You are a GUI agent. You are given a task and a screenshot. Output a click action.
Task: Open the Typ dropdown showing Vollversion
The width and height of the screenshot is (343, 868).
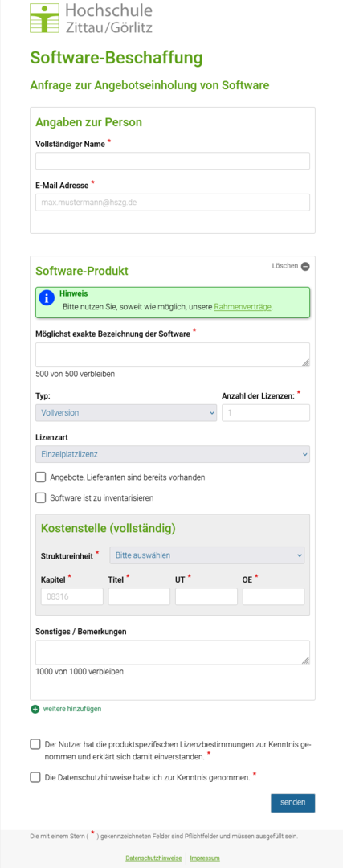(126, 412)
